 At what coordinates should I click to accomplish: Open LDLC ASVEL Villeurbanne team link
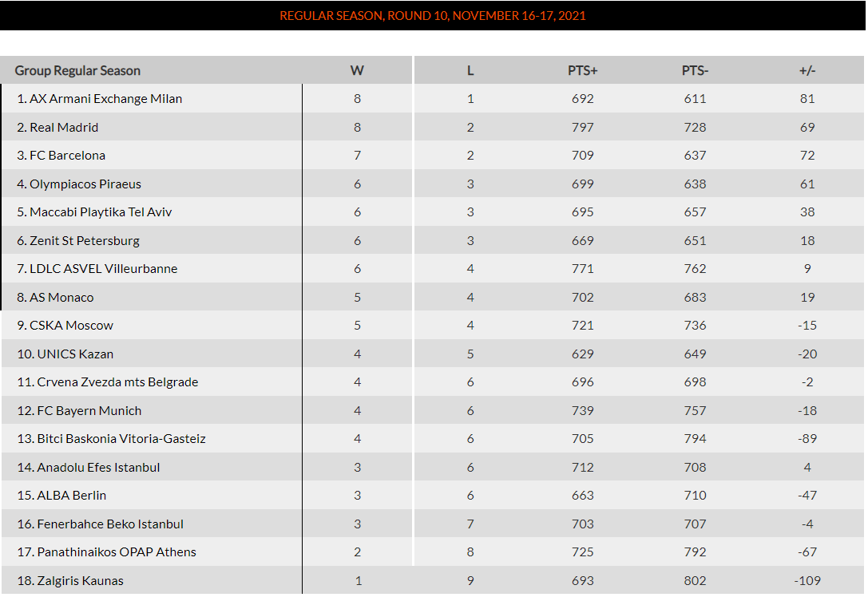[103, 269]
